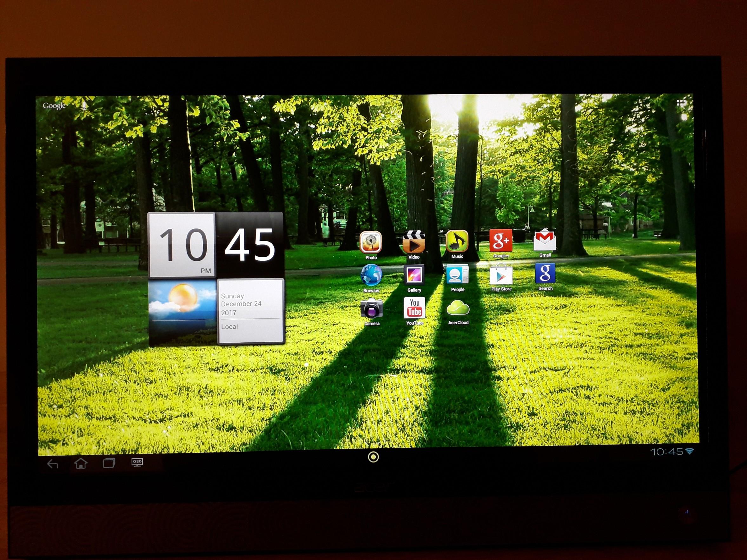This screenshot has height=560, width=747.
Task: Open the Gallery app
Action: [x=414, y=275]
